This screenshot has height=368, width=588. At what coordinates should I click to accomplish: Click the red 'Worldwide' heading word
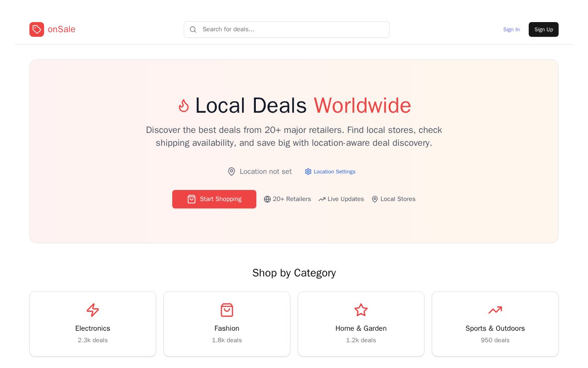click(362, 106)
